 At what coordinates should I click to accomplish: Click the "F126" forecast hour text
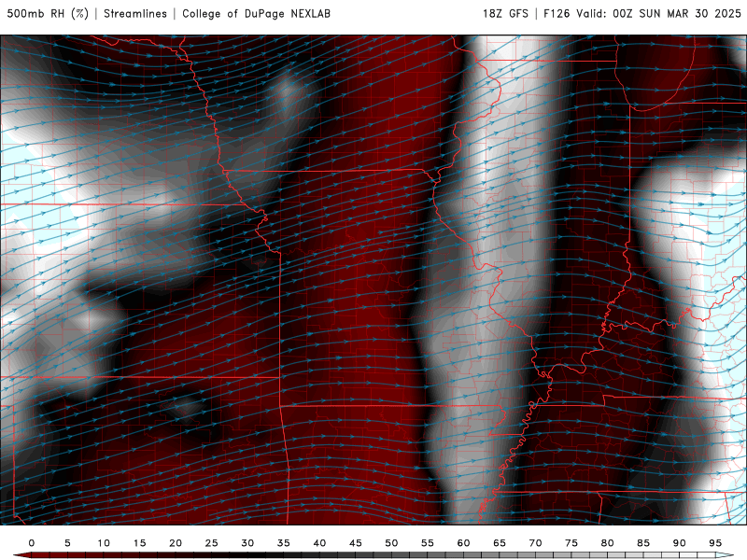point(557,13)
